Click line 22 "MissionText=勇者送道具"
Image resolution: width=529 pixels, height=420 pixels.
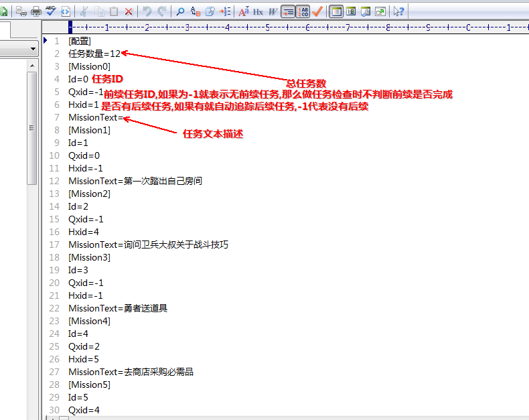click(x=118, y=308)
